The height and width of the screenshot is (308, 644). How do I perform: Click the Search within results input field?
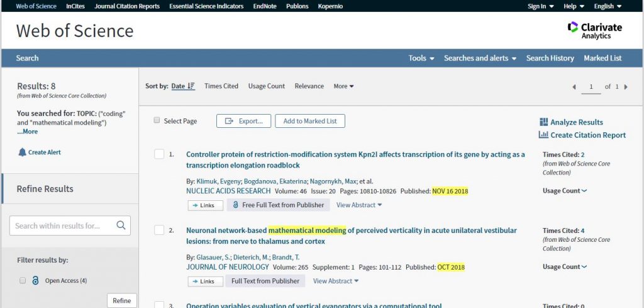pos(62,225)
